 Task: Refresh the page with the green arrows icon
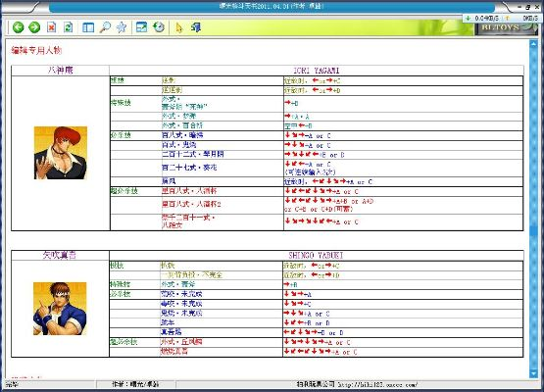coord(69,27)
